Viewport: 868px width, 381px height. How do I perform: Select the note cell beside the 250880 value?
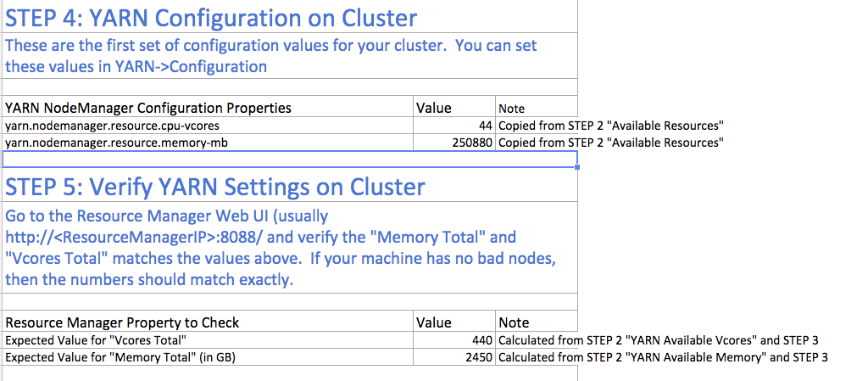point(610,143)
